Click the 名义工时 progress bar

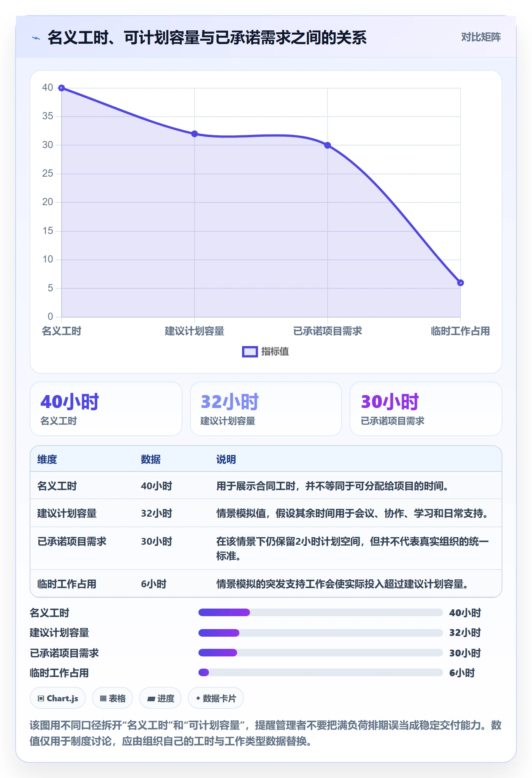[321, 612]
